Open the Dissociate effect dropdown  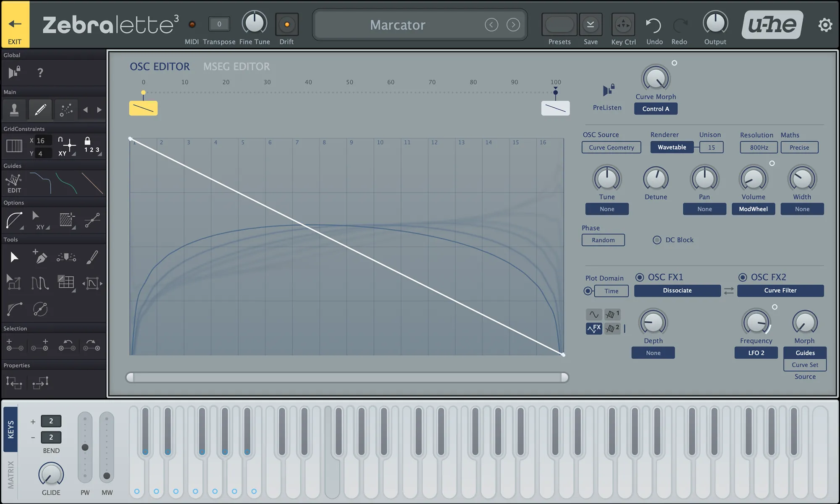[x=677, y=291]
